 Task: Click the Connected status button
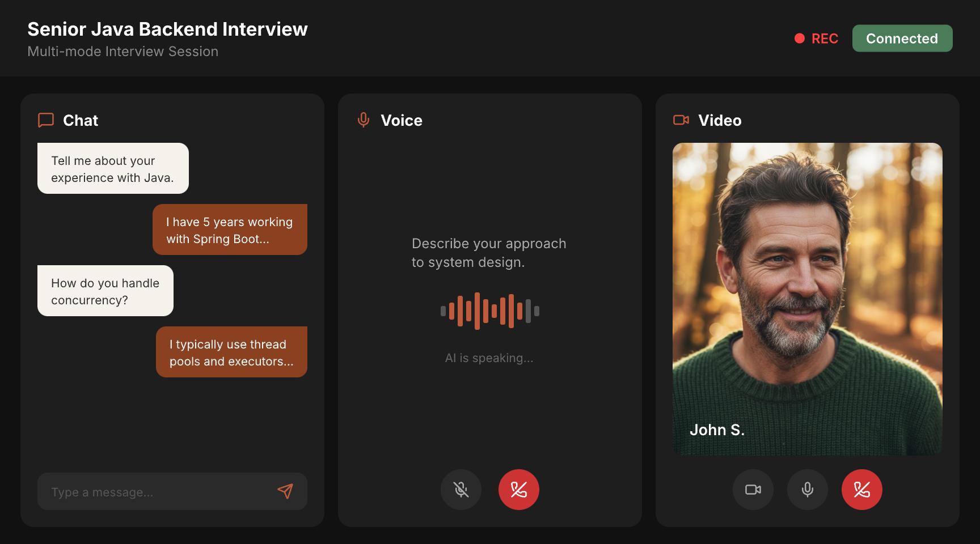902,38
